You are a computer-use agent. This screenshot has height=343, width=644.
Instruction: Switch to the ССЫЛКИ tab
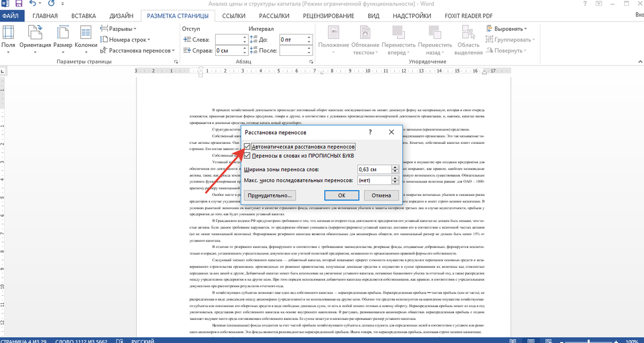tap(234, 16)
